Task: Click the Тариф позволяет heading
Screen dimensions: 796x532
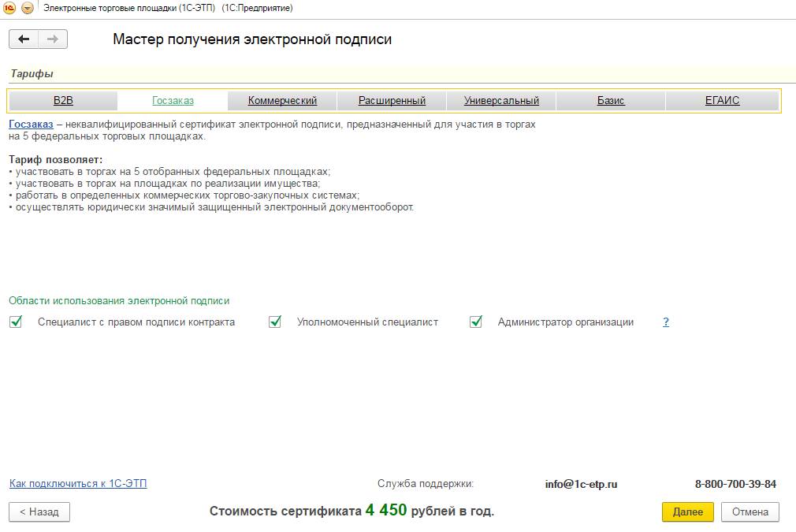Action: point(55,159)
